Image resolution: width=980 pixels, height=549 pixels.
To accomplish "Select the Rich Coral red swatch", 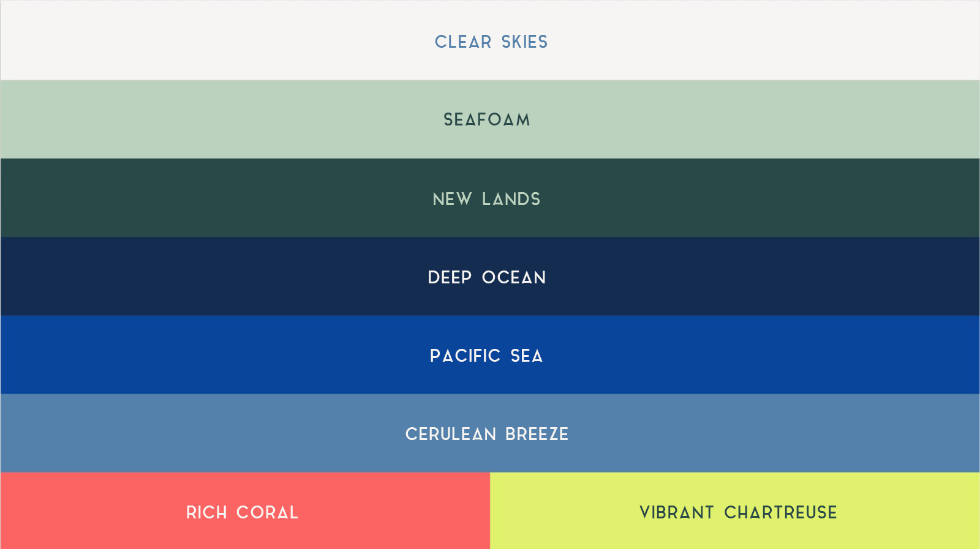I will (x=92, y=511).
